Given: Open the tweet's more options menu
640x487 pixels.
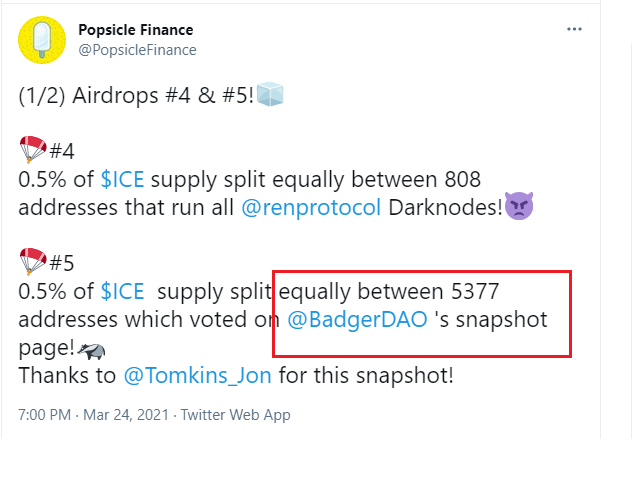Looking at the screenshot, I should point(574,29).
